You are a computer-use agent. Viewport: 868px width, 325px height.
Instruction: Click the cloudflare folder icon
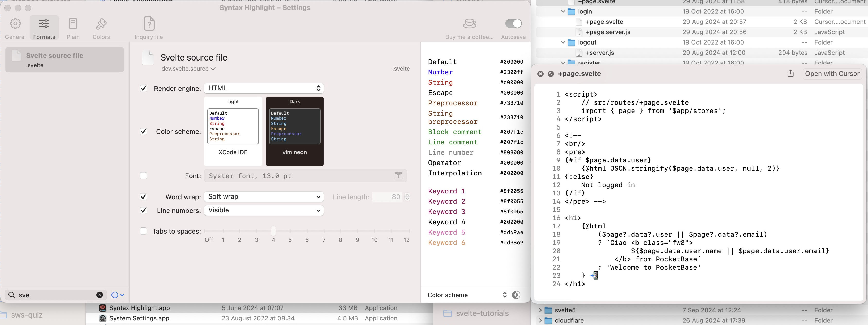(548, 320)
